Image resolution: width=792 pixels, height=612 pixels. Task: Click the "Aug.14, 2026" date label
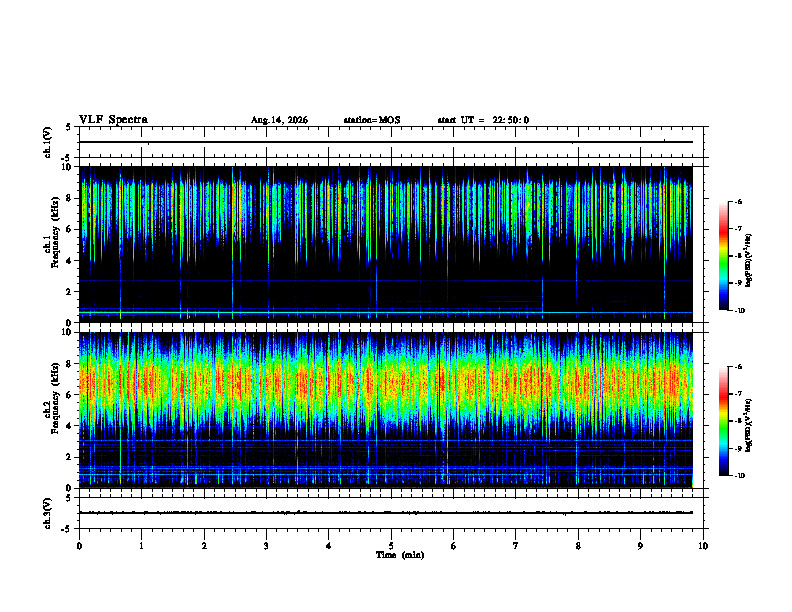(x=279, y=120)
